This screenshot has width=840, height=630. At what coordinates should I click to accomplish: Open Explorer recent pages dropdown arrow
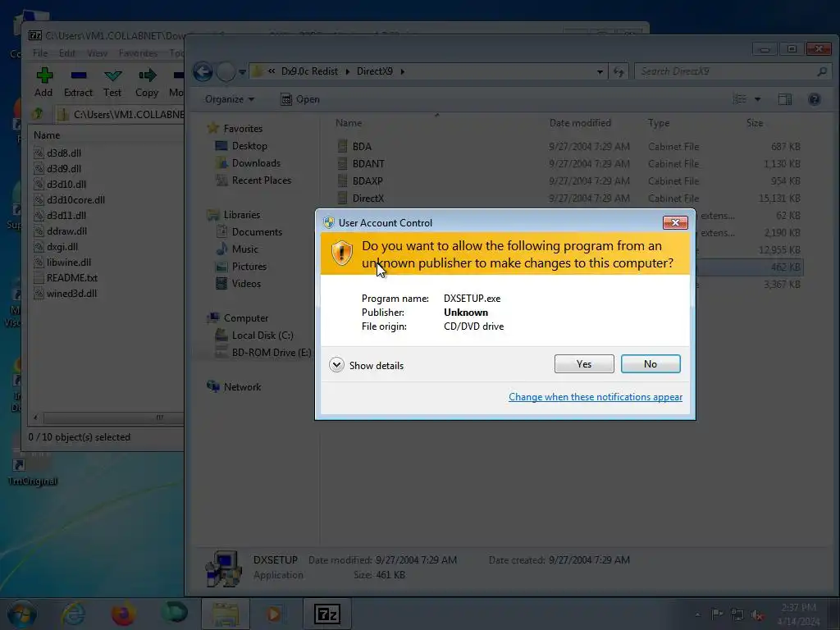(242, 72)
